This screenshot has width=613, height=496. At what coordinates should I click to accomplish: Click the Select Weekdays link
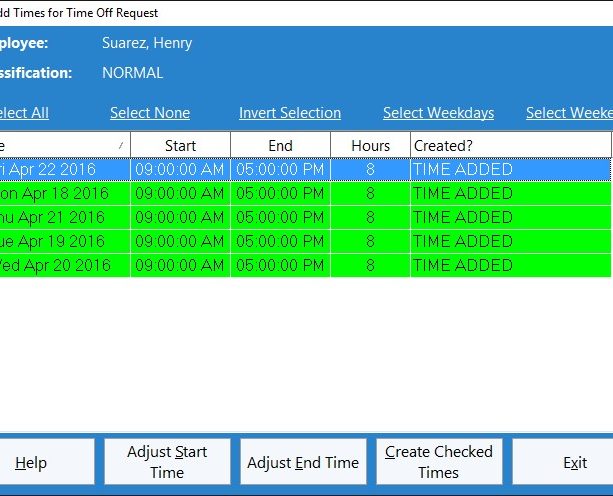[x=438, y=113]
